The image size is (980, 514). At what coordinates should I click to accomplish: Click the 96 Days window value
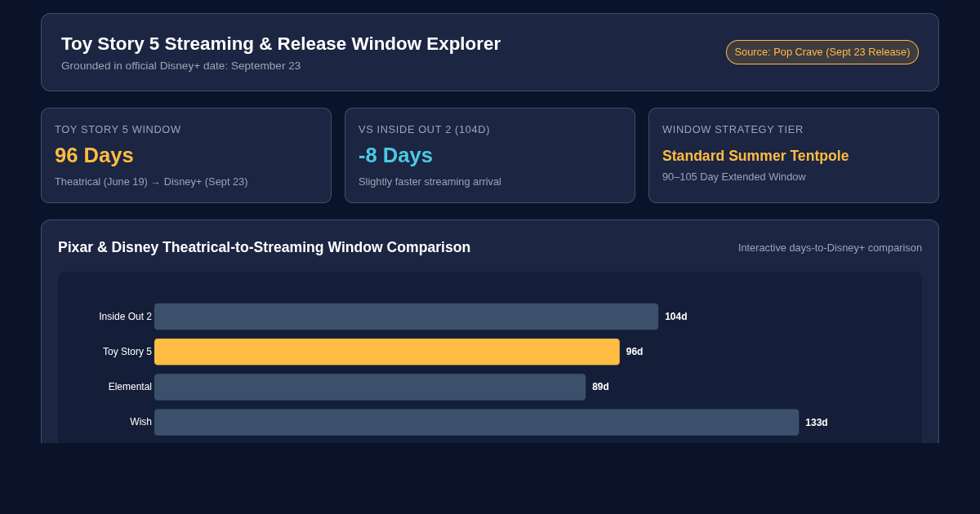(94, 155)
